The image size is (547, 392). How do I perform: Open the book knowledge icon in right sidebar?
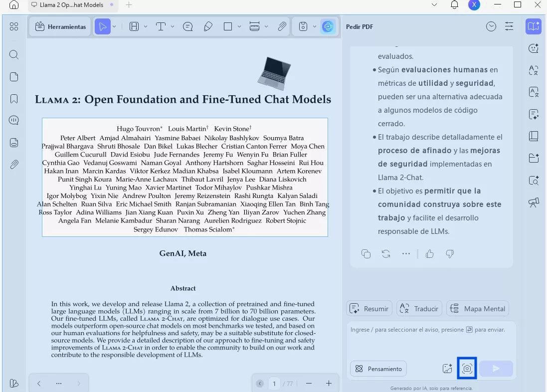(x=534, y=136)
